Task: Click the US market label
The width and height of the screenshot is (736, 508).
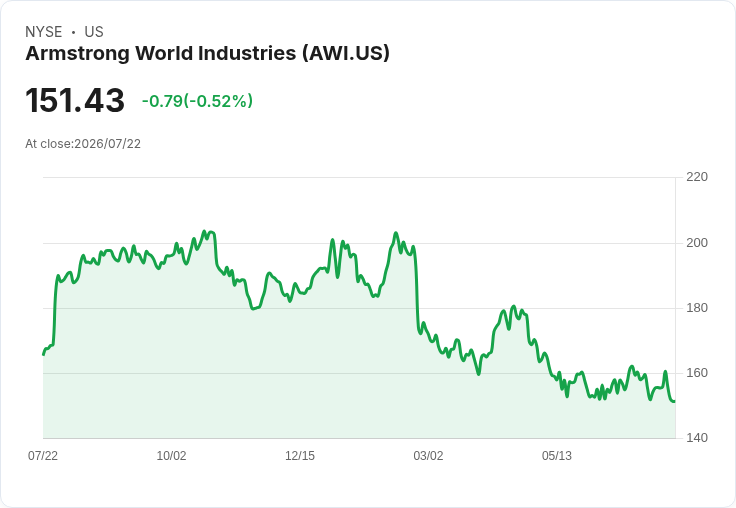Action: click(x=94, y=32)
